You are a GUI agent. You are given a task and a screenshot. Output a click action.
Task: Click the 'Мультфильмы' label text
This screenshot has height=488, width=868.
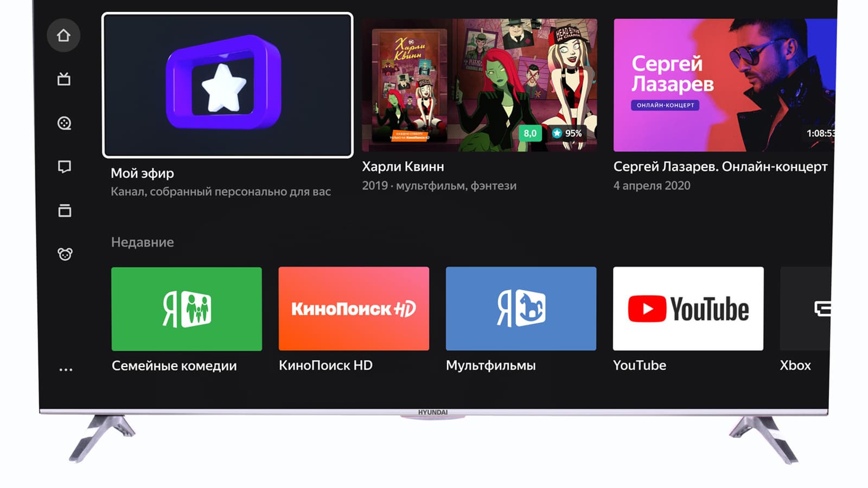[491, 365]
